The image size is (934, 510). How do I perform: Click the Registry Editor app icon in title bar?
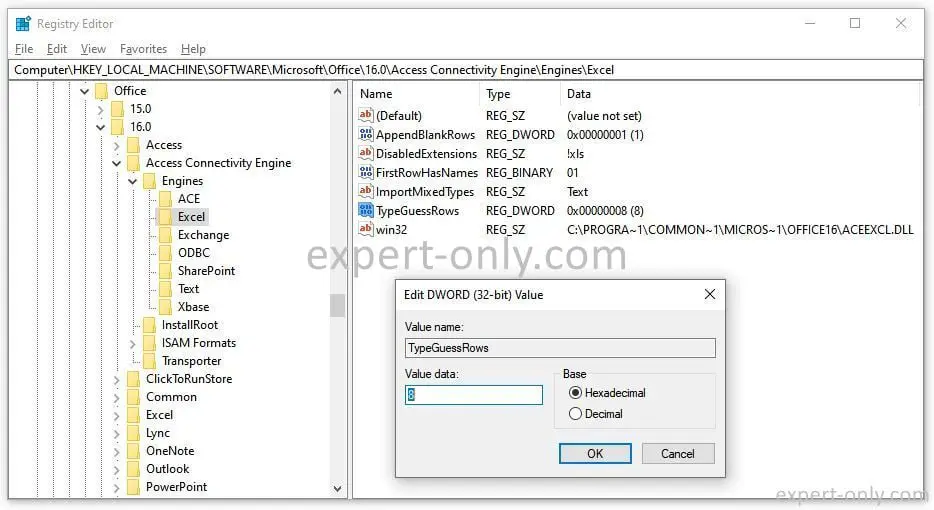[23, 23]
